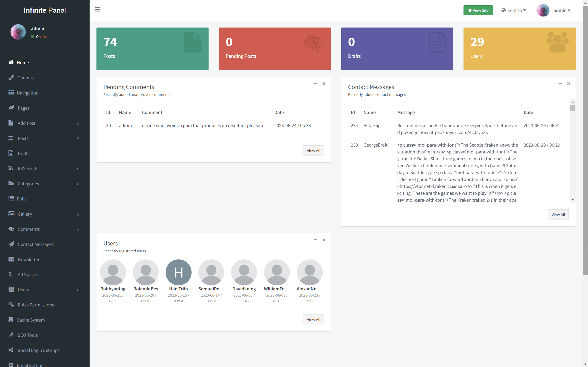The image size is (588, 367).
Task: Open the admin account dropdown
Action: point(562,10)
